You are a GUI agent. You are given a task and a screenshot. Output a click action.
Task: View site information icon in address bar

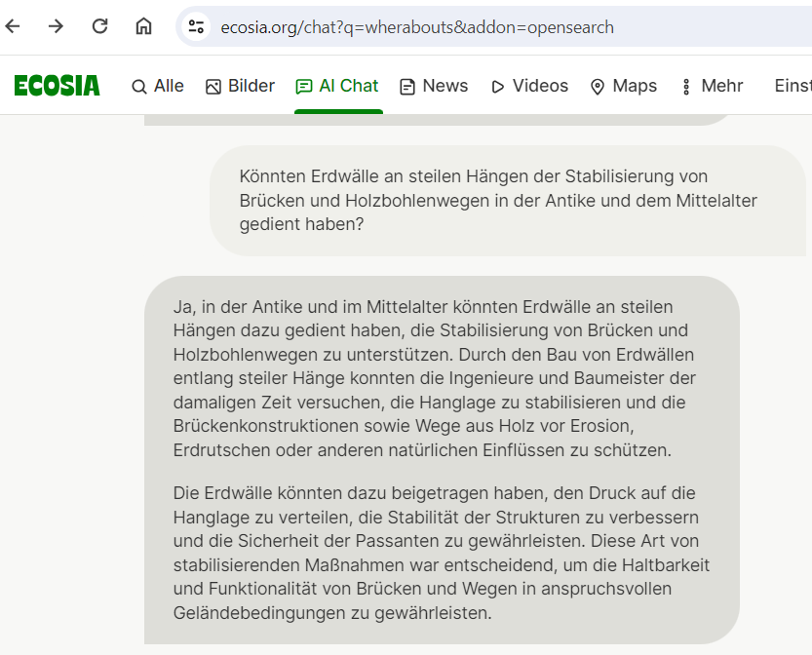(197, 27)
